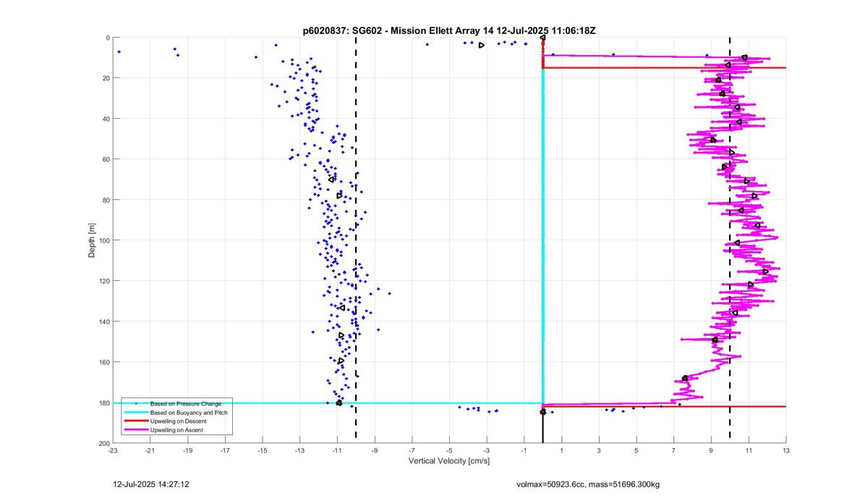The image size is (868, 498).
Task: Click x-axis tick label '-9'
Action: tap(375, 451)
